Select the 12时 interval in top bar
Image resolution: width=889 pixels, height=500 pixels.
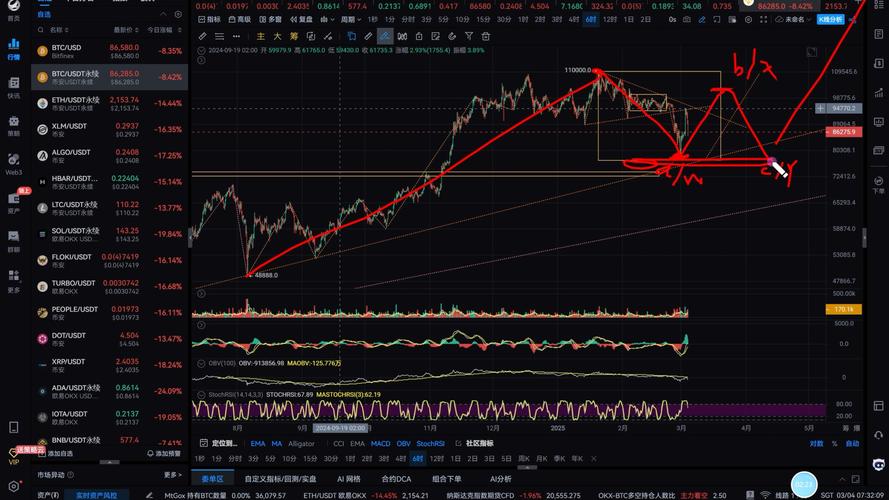[610, 19]
